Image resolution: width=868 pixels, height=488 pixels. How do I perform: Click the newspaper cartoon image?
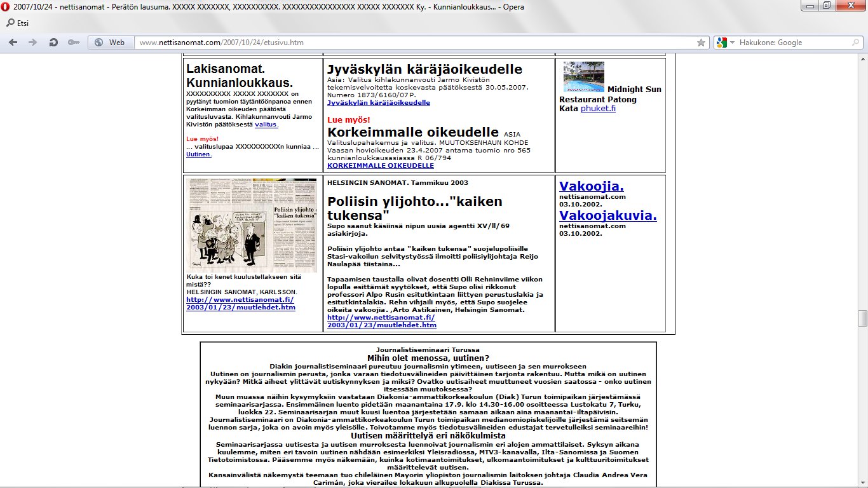pos(252,226)
